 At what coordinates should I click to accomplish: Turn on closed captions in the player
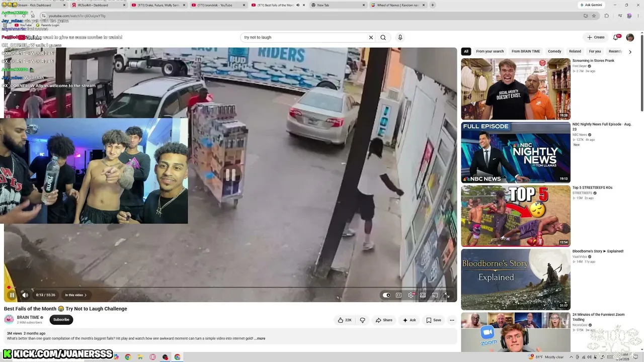(x=398, y=295)
